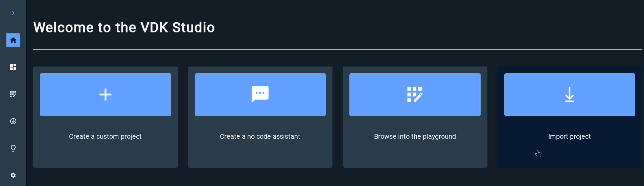Select the "Import project" label text
Viewport: 644px width, 186px height.
[x=569, y=136]
